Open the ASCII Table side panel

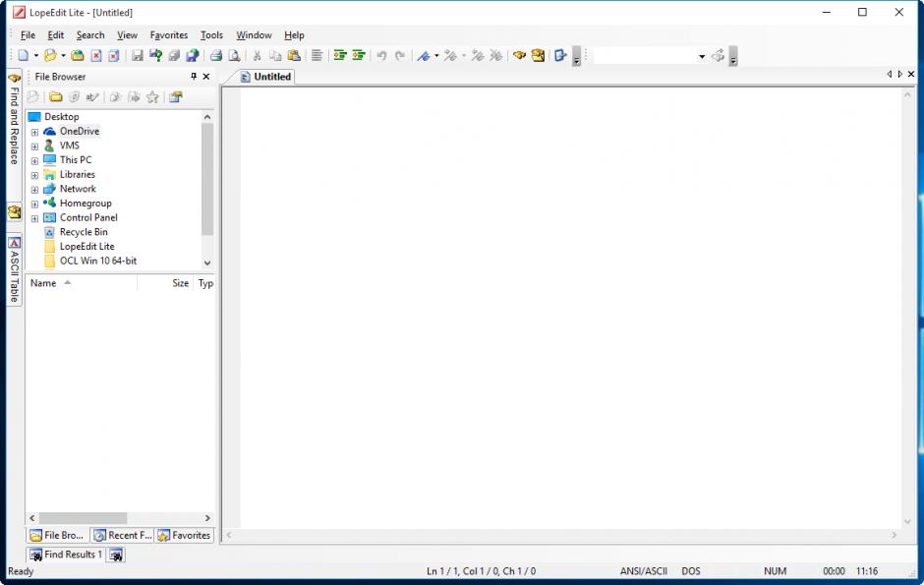(14, 271)
